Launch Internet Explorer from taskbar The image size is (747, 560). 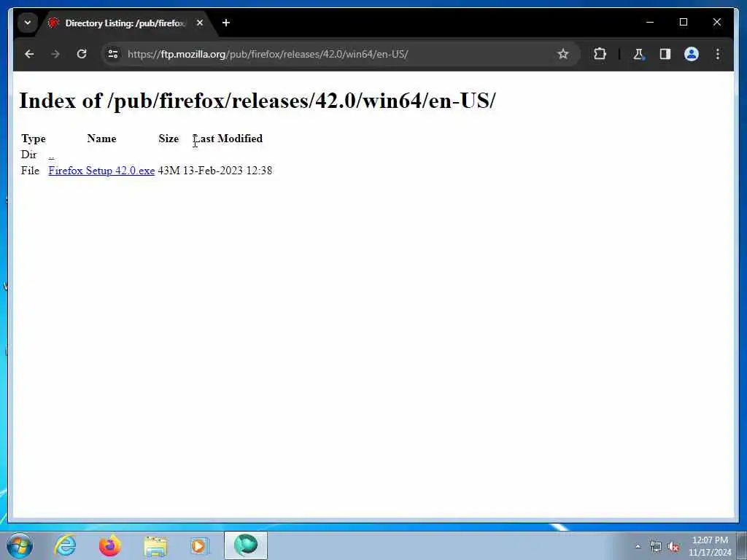tap(65, 545)
